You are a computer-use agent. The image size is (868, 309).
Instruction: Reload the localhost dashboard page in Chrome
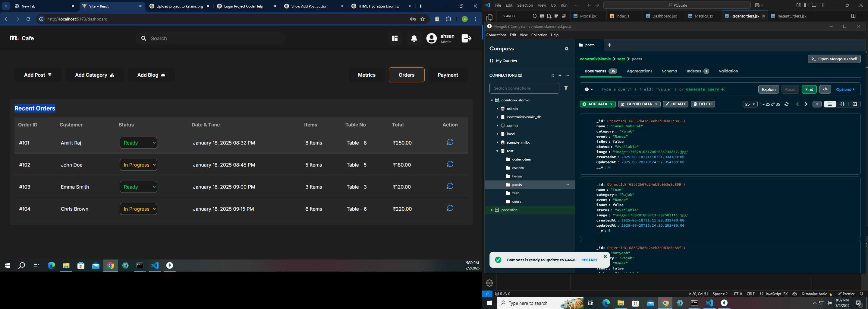coord(28,19)
